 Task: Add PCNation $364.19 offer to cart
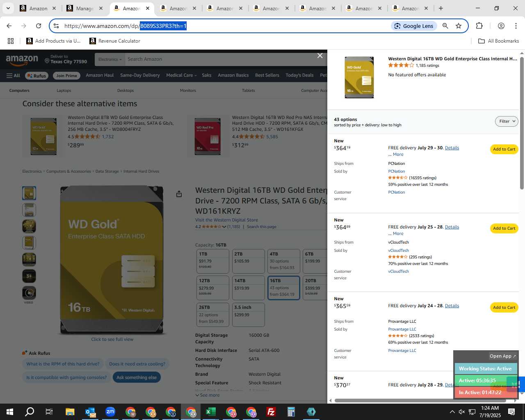(504, 149)
